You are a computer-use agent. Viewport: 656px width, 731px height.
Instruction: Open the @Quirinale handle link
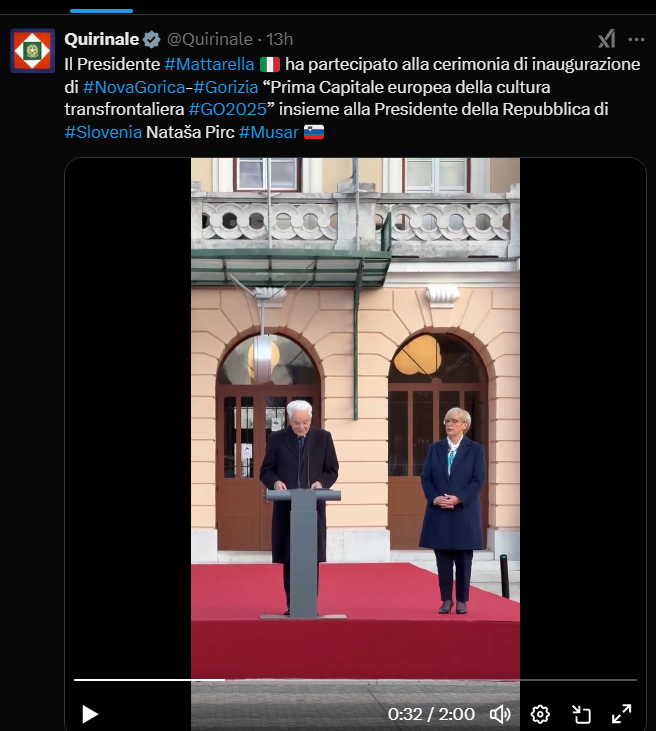pos(210,39)
